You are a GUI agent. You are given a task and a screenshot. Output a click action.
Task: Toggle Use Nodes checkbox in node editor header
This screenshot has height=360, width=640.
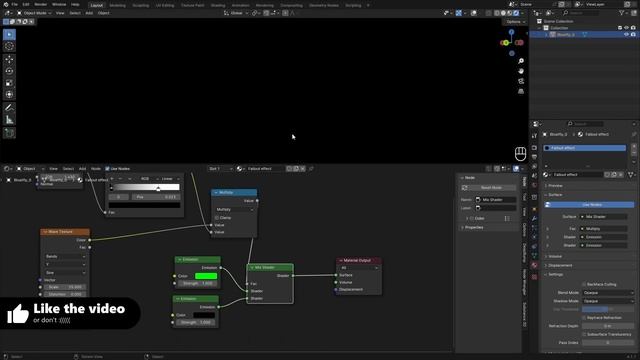pyautogui.click(x=107, y=169)
